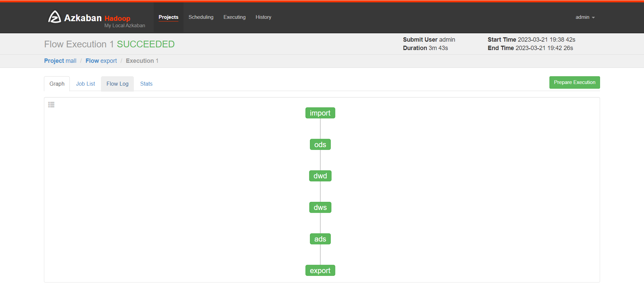Click the SUCCEEDED status text

[x=146, y=44]
